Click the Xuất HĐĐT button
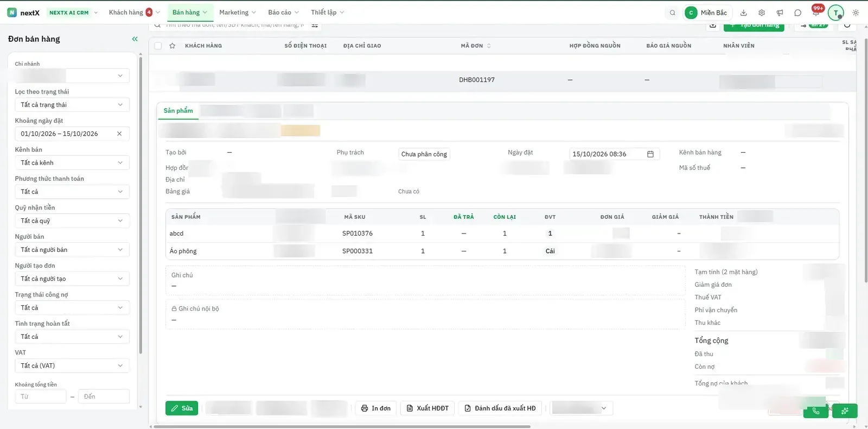868x429 pixels. coord(427,408)
